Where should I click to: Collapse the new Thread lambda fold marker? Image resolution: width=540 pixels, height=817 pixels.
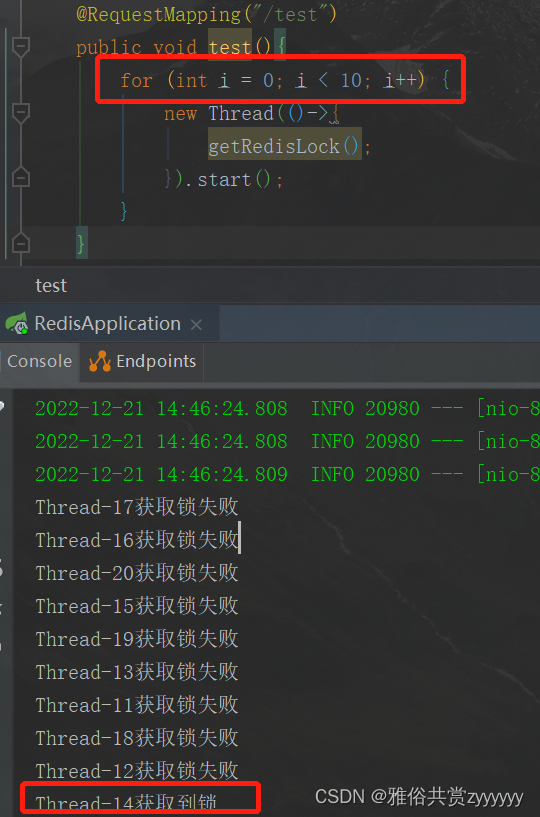coord(20,113)
